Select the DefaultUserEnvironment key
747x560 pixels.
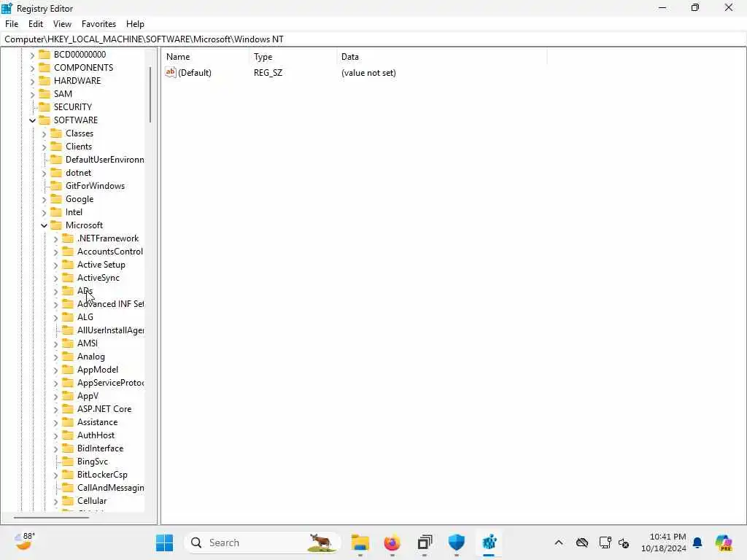(105, 160)
